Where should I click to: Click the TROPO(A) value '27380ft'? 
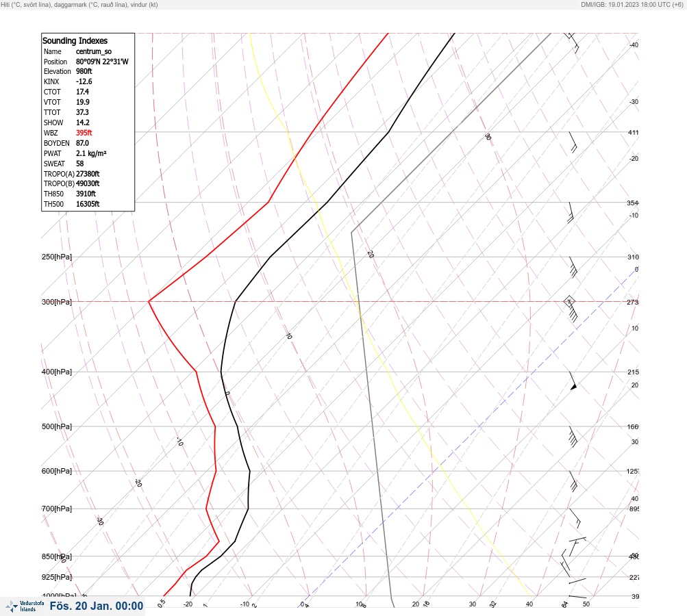click(88, 174)
